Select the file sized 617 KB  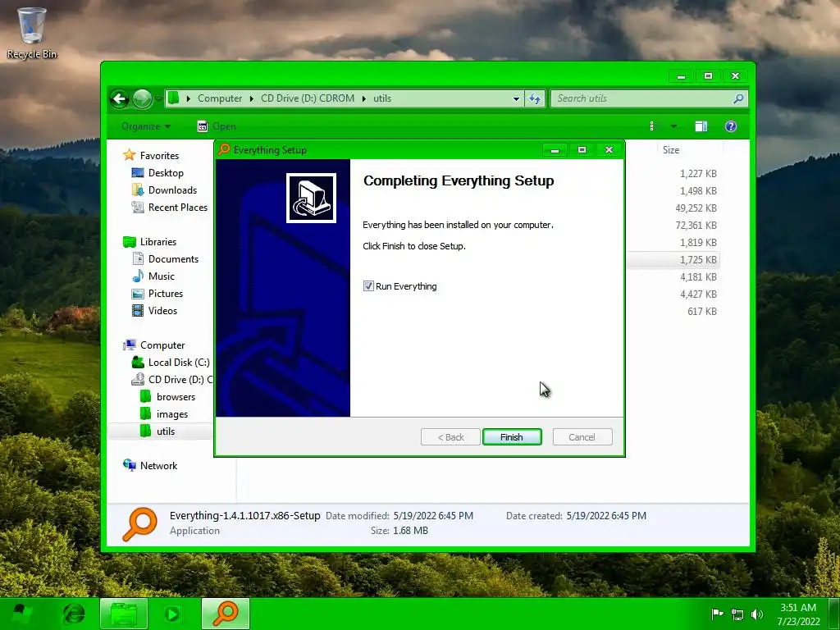[x=702, y=311]
